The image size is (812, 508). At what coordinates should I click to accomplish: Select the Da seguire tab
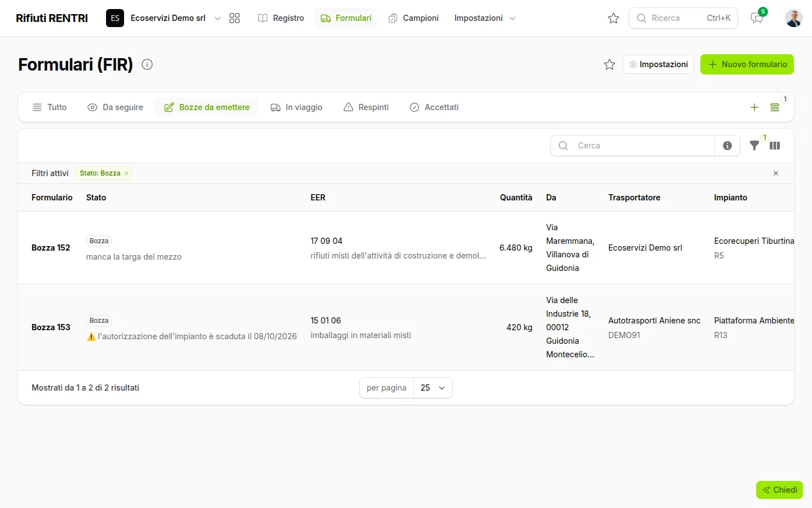point(115,107)
